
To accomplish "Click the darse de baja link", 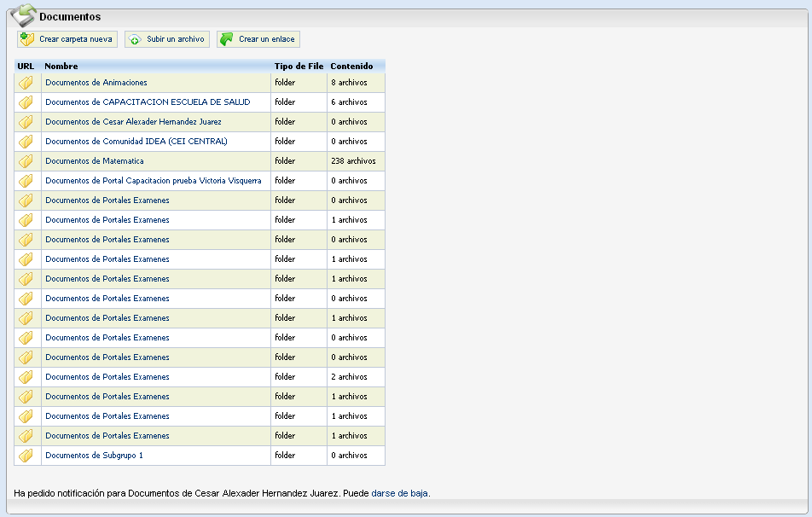I will tap(399, 493).
